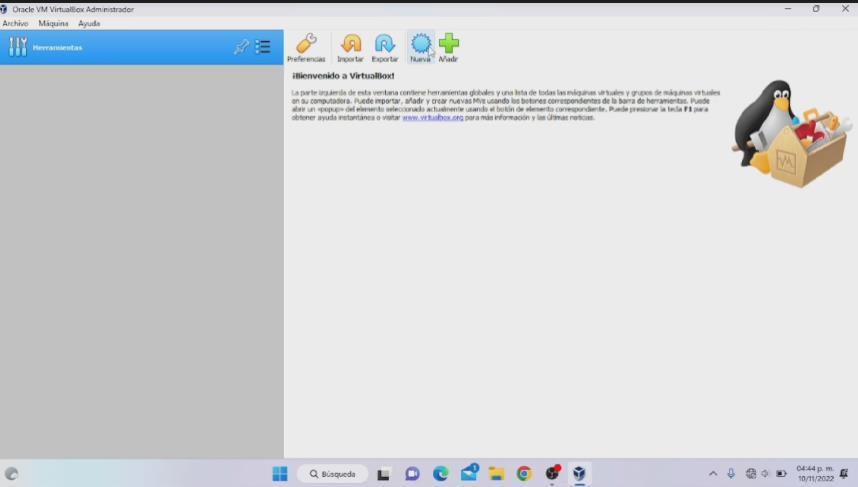Open the Archivo menu
This screenshot has height=487, width=858.
click(15, 24)
